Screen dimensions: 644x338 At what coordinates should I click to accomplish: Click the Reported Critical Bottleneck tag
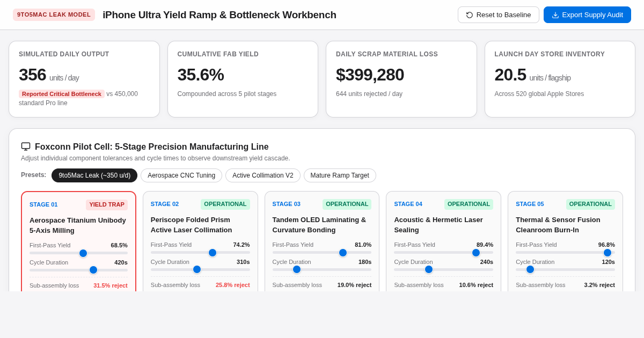click(62, 94)
